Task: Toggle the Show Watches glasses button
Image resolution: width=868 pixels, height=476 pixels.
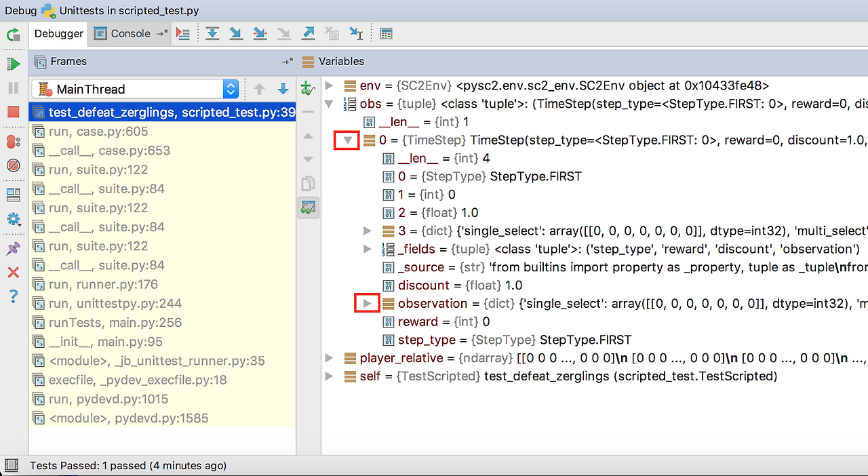Action: [308, 207]
